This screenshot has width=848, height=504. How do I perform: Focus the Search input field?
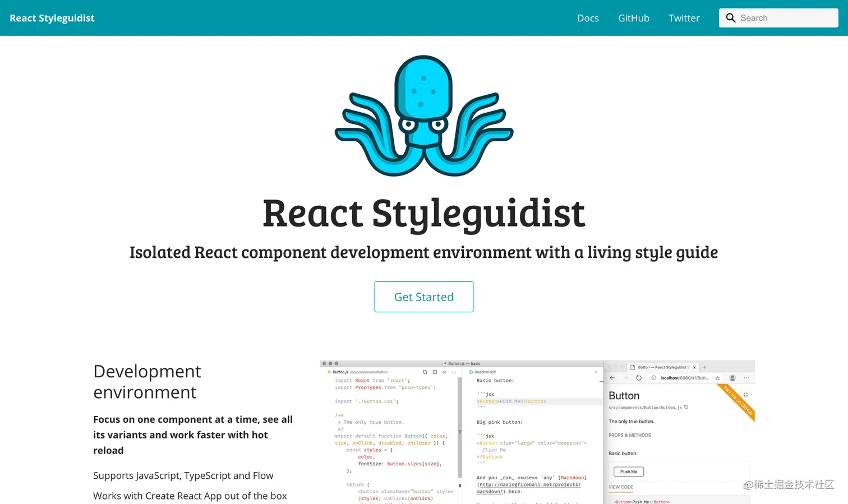pyautogui.click(x=778, y=18)
